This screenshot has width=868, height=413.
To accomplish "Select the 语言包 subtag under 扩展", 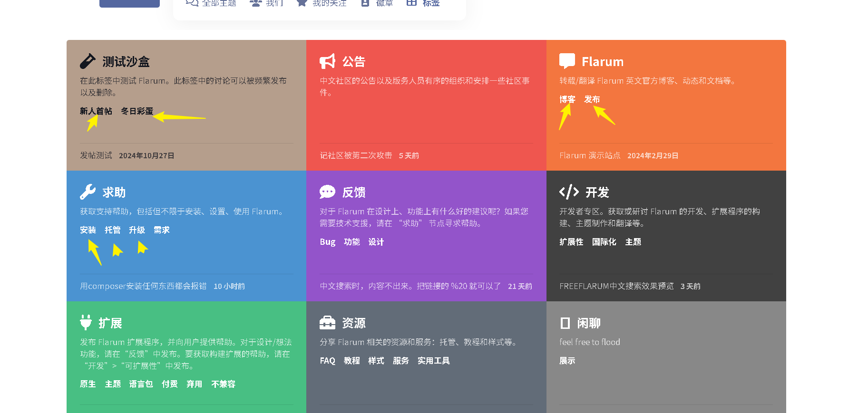I will [141, 384].
